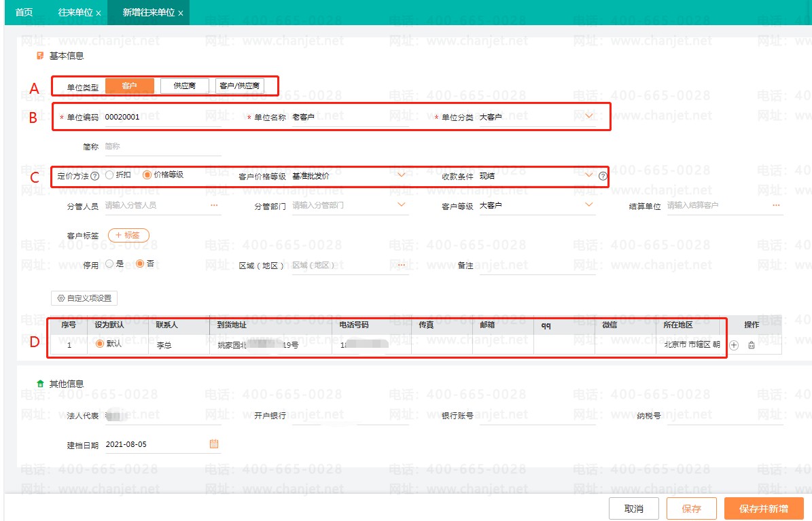The width and height of the screenshot is (812, 521).
Task: Open the 建档日期 calendar picker
Action: [x=214, y=444]
